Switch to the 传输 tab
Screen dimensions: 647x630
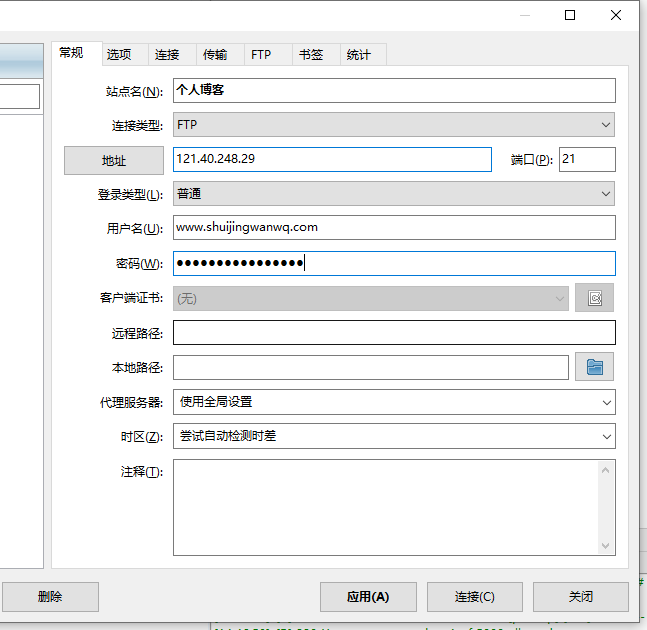click(215, 55)
